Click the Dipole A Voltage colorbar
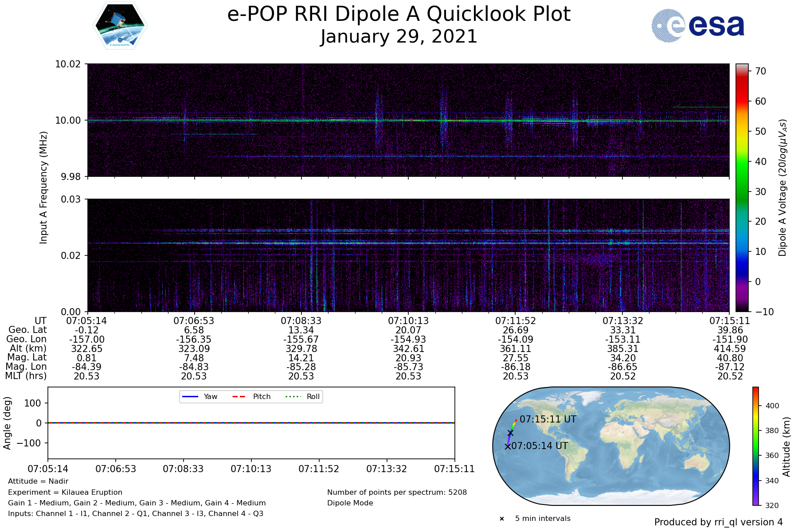 [742, 188]
